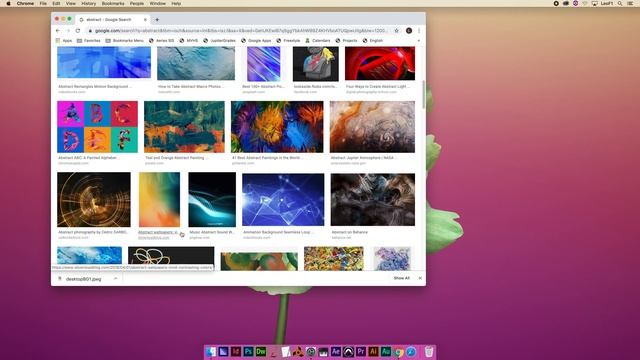Open the Apple menu
The width and height of the screenshot is (640, 360).
tap(8, 3)
